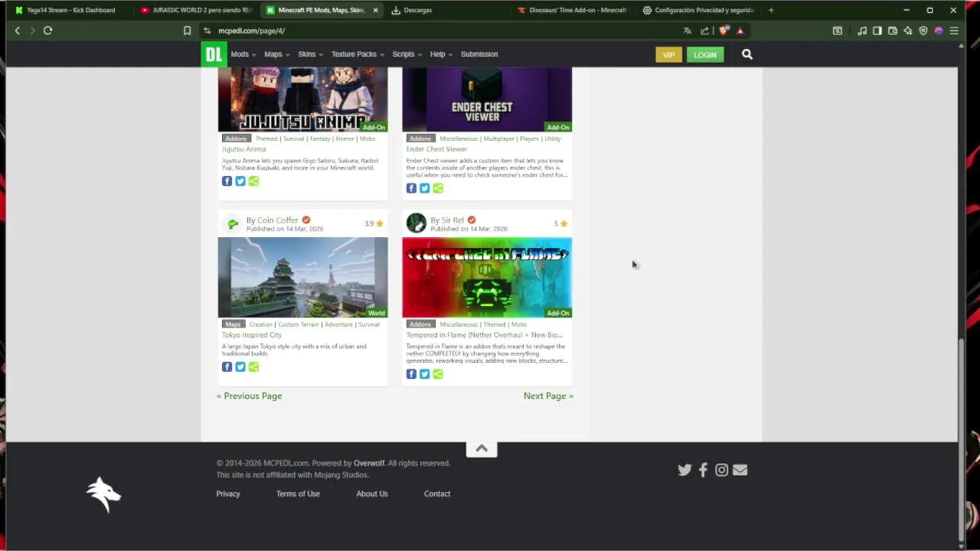Open the tab search icon in toolbar
The width and height of the screenshot is (980, 551).
(838, 31)
